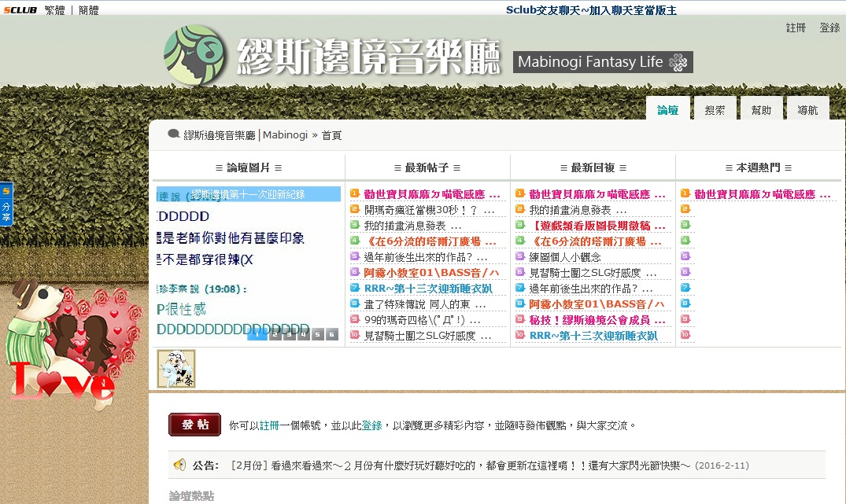Click rank 10 icon in 本週熱門 column
Screen dimensions: 846x504
coord(685,334)
